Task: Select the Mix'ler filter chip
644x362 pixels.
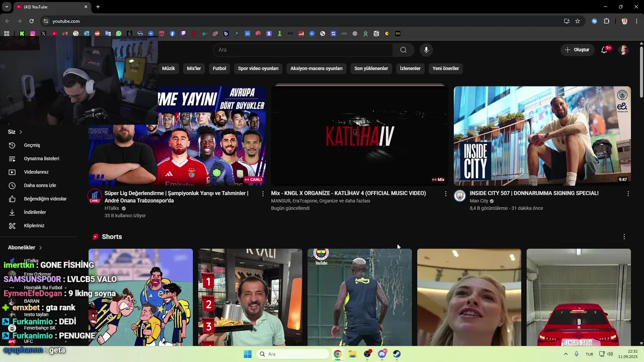Action: tap(194, 68)
